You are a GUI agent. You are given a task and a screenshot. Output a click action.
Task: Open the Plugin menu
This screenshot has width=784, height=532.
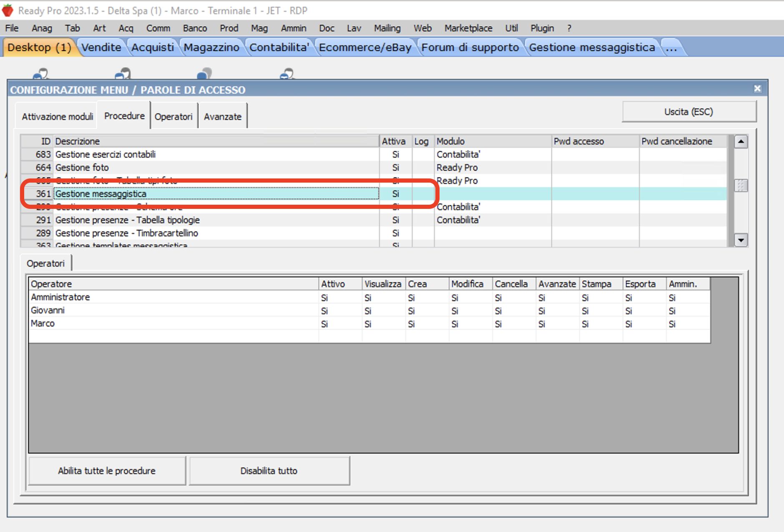click(542, 28)
